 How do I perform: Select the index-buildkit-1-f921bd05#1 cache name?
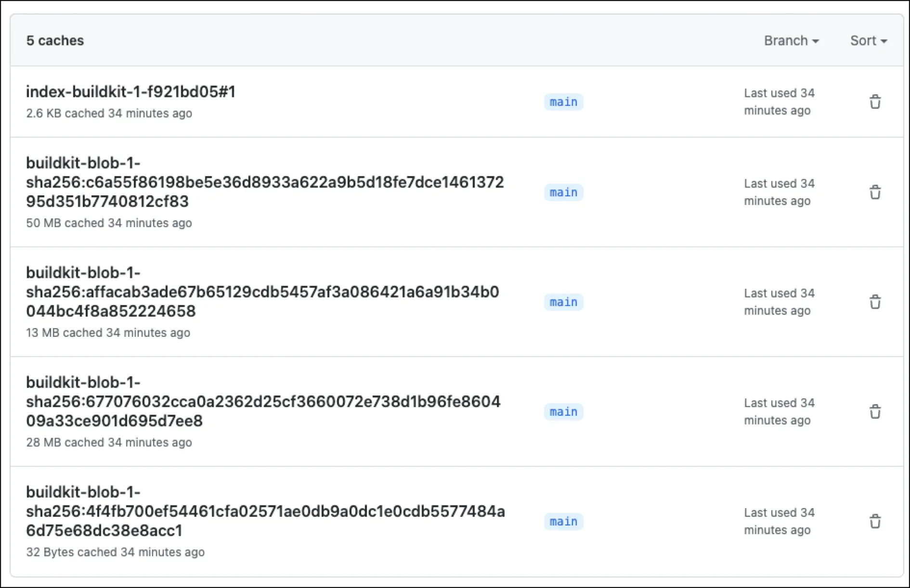tap(130, 92)
